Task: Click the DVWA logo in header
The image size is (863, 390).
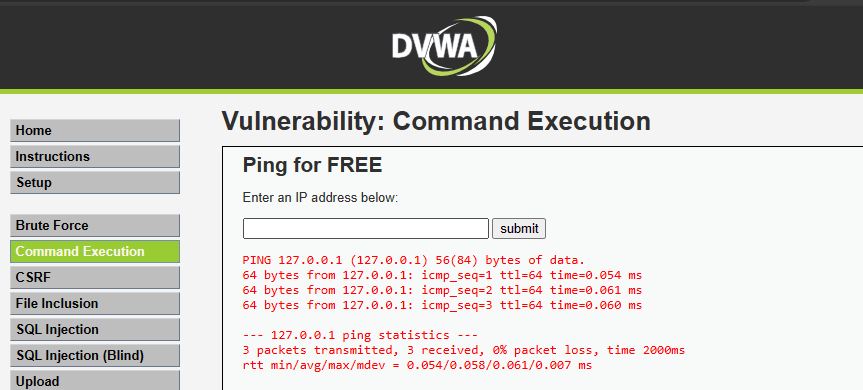Action: click(444, 46)
